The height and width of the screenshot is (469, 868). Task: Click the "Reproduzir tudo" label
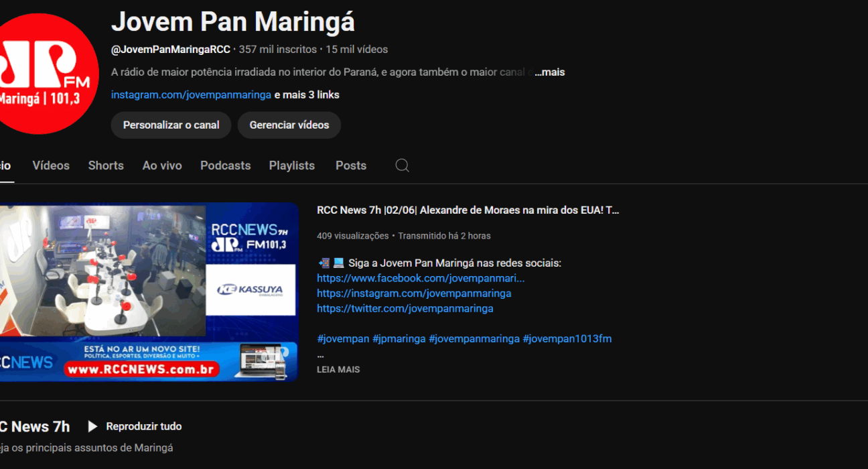[x=144, y=426]
